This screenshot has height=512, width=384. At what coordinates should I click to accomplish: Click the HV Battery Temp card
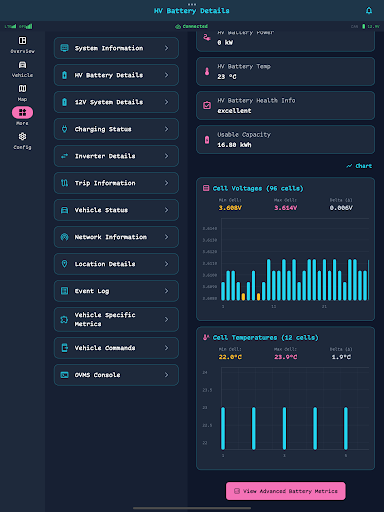286,71
